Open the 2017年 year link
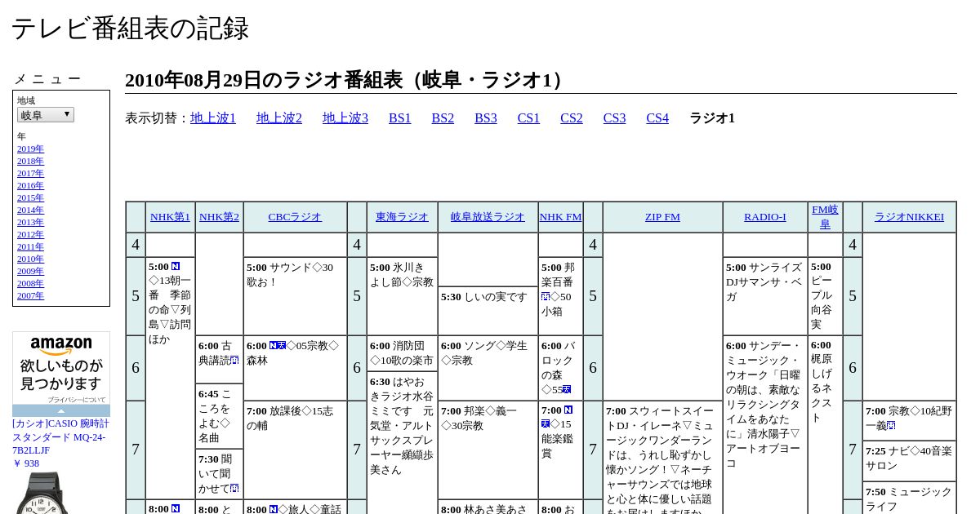Viewport: 980px width, 514px height. pos(30,173)
